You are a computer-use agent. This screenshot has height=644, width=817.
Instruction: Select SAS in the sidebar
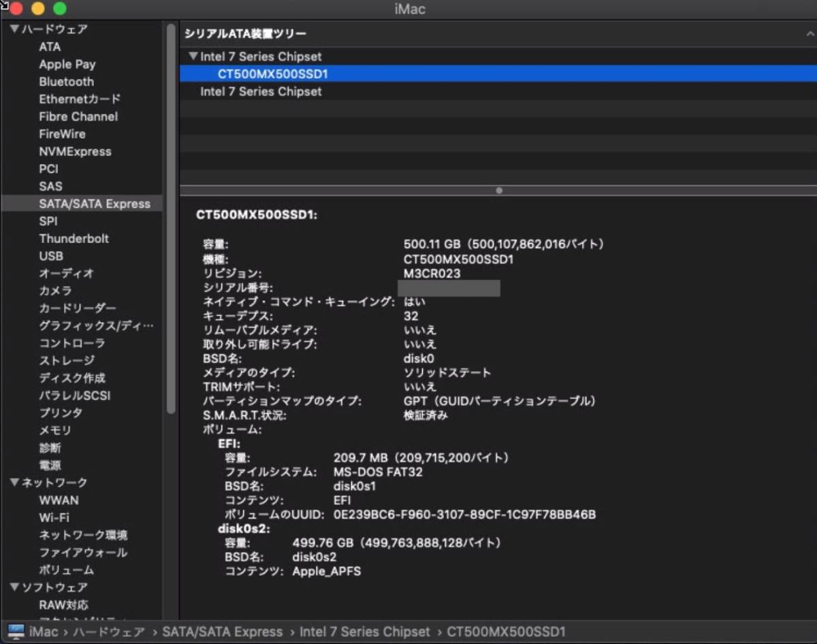coord(50,186)
